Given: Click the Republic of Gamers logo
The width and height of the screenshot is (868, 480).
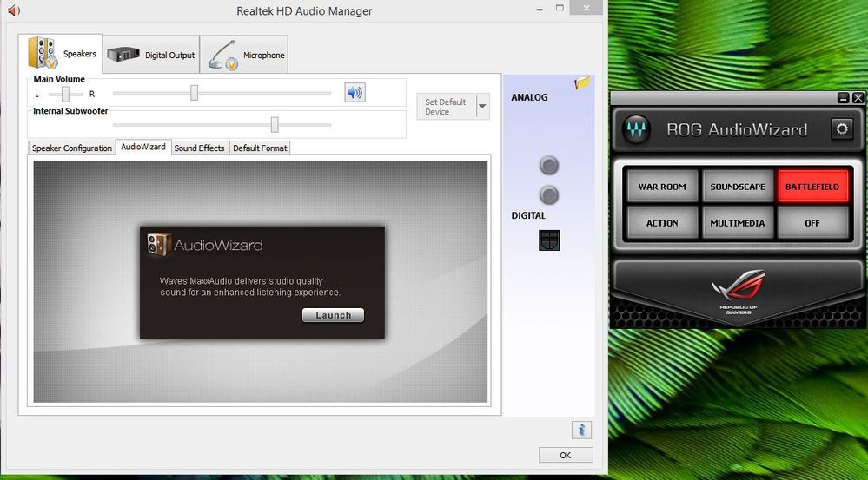Looking at the screenshot, I should 739,292.
